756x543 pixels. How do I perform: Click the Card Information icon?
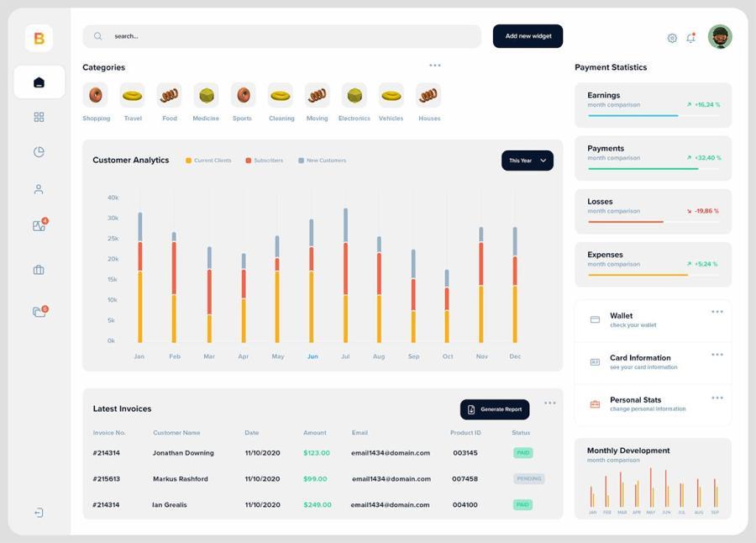(595, 362)
